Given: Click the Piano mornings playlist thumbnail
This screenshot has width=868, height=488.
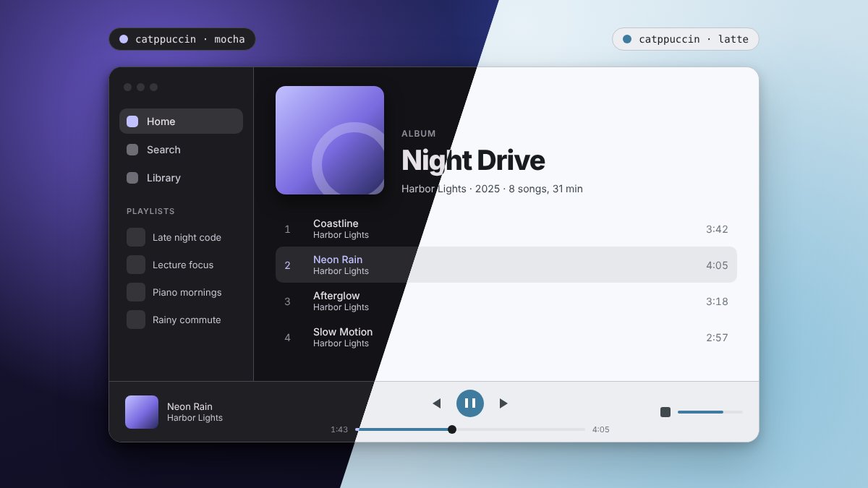Looking at the screenshot, I should point(136,292).
